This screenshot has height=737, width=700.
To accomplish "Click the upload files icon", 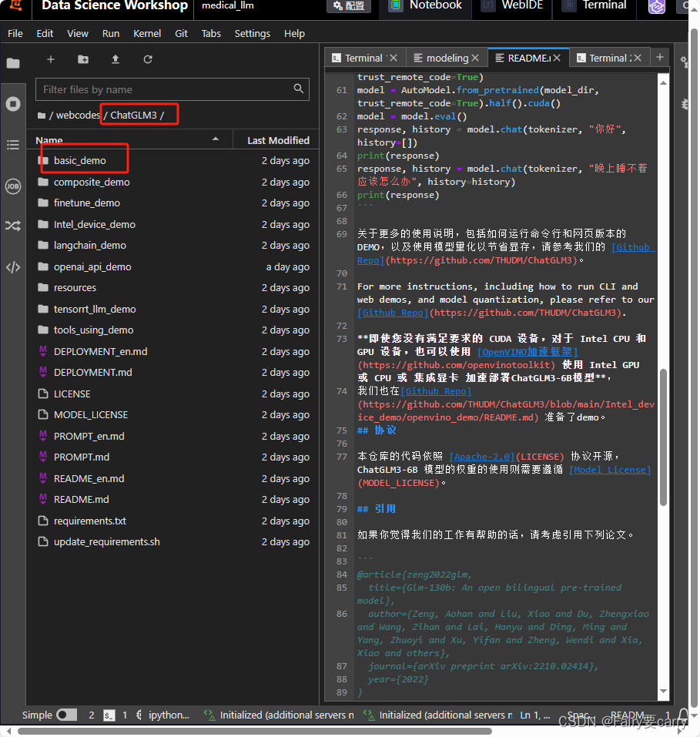I will pyautogui.click(x=116, y=59).
